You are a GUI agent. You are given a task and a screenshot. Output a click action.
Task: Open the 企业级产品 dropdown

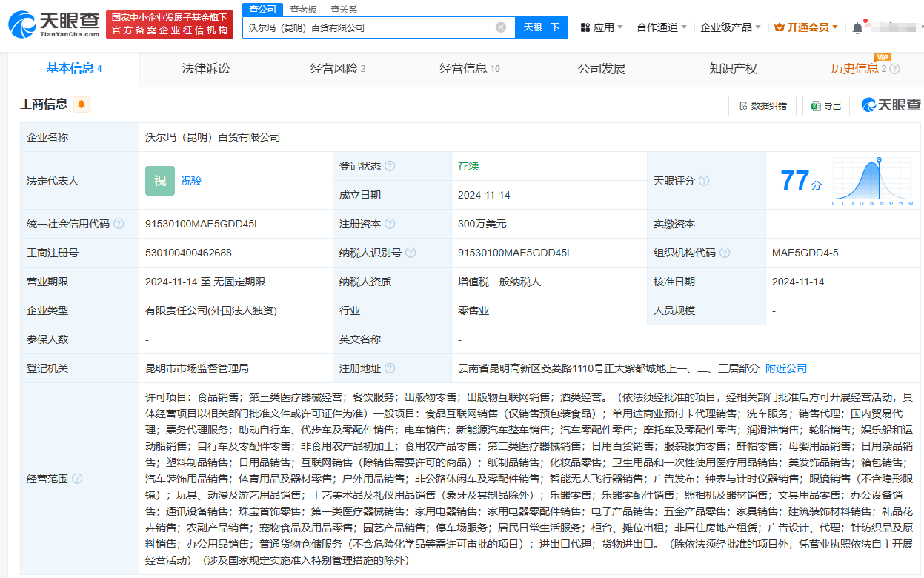pos(731,27)
